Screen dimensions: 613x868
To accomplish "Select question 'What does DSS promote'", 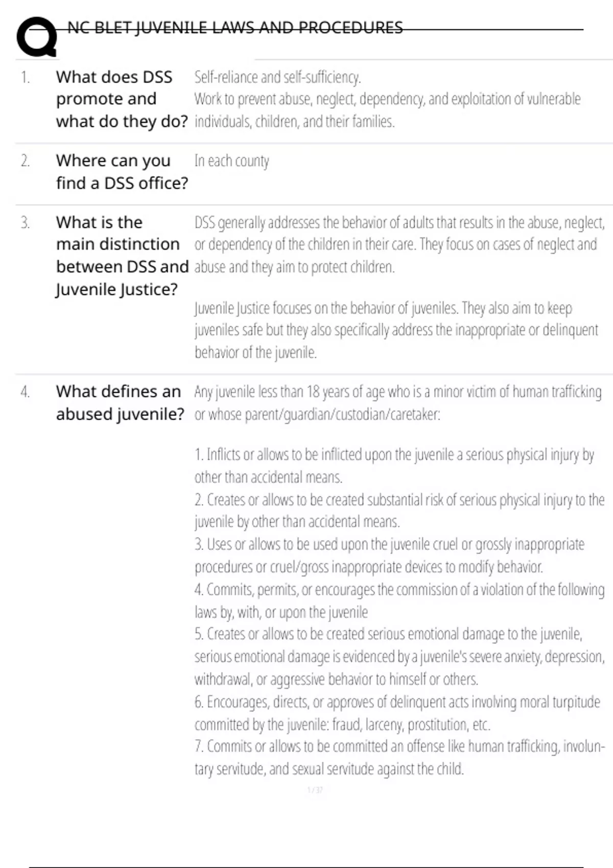I will point(122,99).
